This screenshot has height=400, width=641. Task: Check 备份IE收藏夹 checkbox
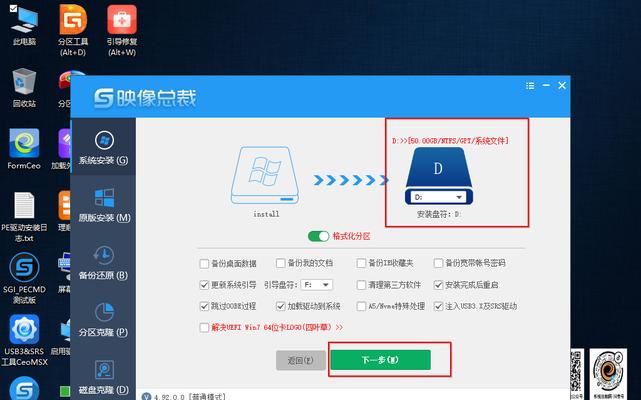[x=361, y=263]
